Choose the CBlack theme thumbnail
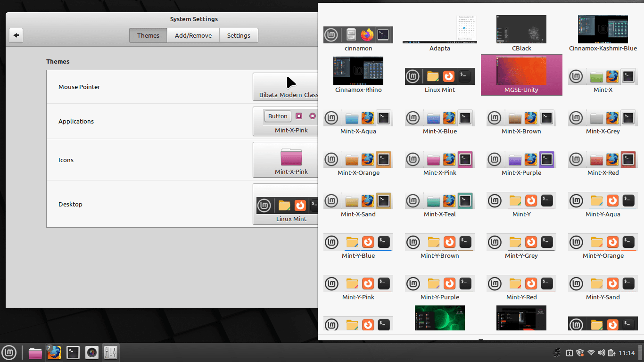 pyautogui.click(x=521, y=33)
